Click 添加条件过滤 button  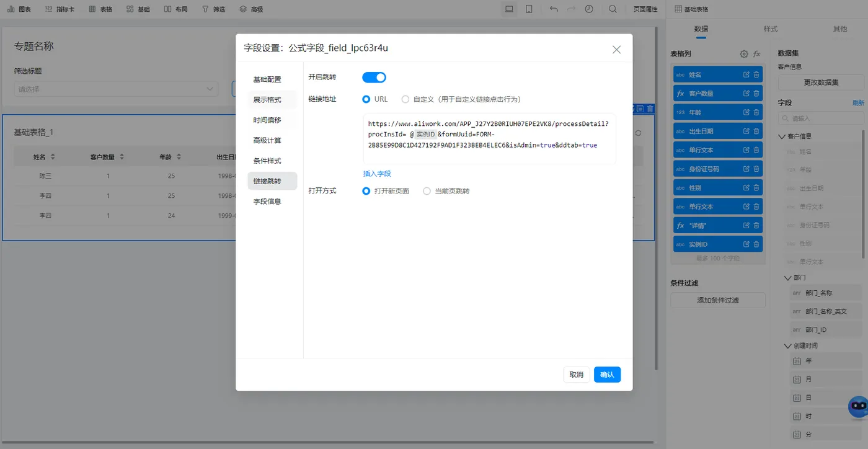click(718, 300)
